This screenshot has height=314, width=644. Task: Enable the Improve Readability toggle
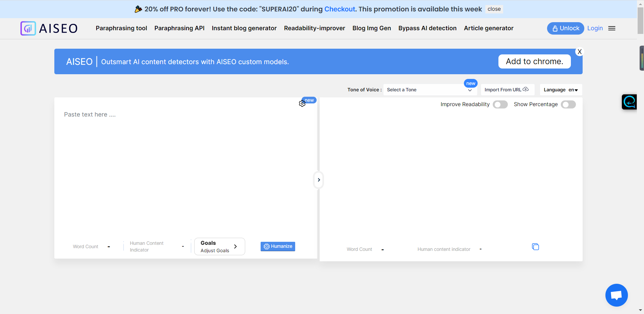click(500, 104)
